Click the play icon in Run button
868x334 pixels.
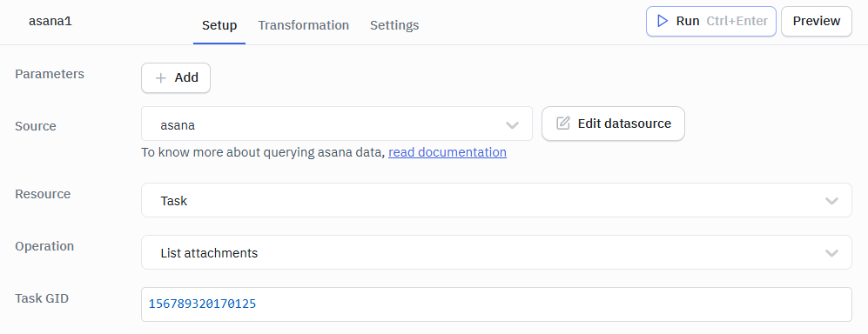662,21
